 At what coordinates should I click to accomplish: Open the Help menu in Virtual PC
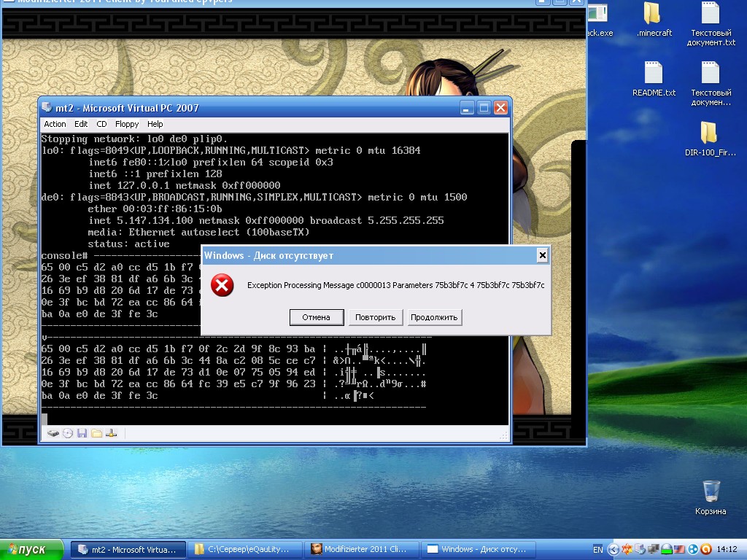[x=155, y=124]
